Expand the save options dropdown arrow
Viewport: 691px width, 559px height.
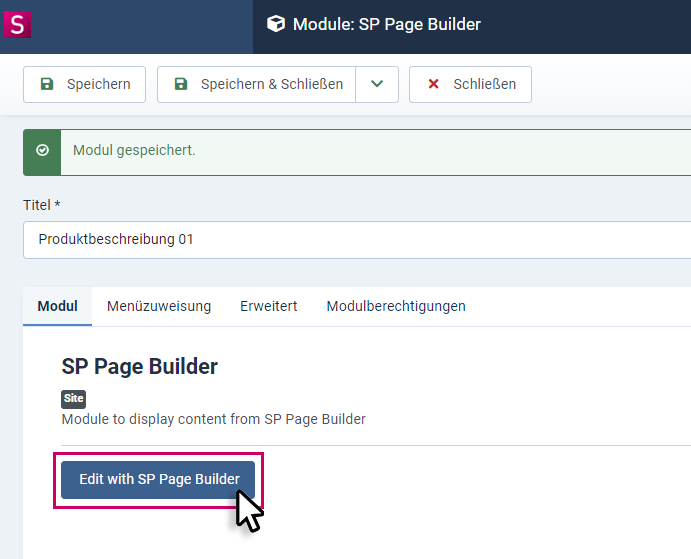377,84
